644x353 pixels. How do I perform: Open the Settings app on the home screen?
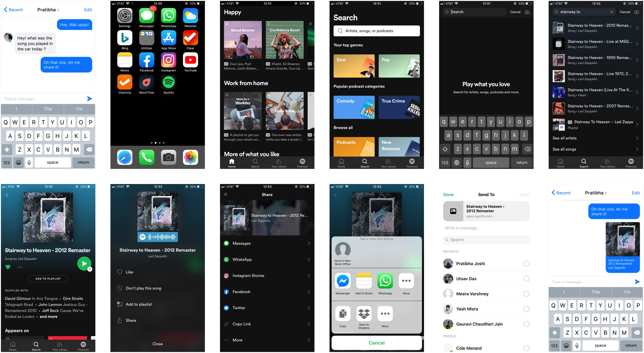(x=125, y=15)
